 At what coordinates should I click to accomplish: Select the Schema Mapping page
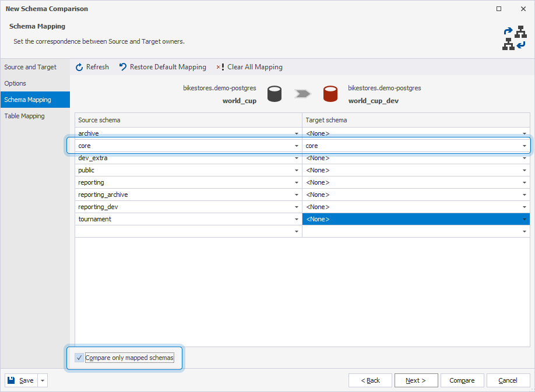[x=35, y=100]
